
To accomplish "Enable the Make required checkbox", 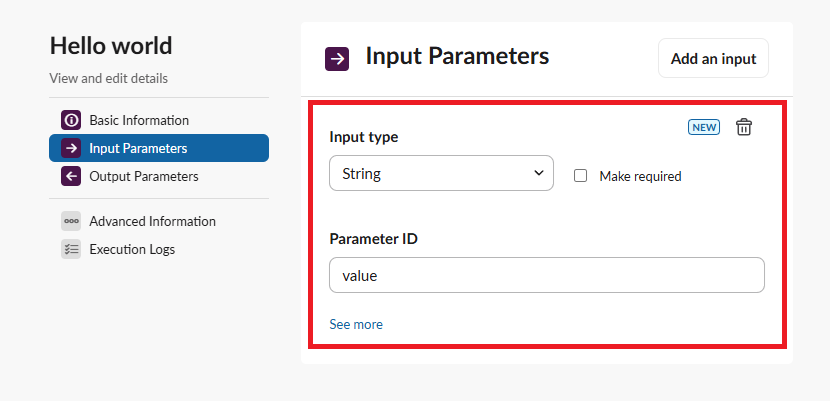I will click(x=580, y=176).
